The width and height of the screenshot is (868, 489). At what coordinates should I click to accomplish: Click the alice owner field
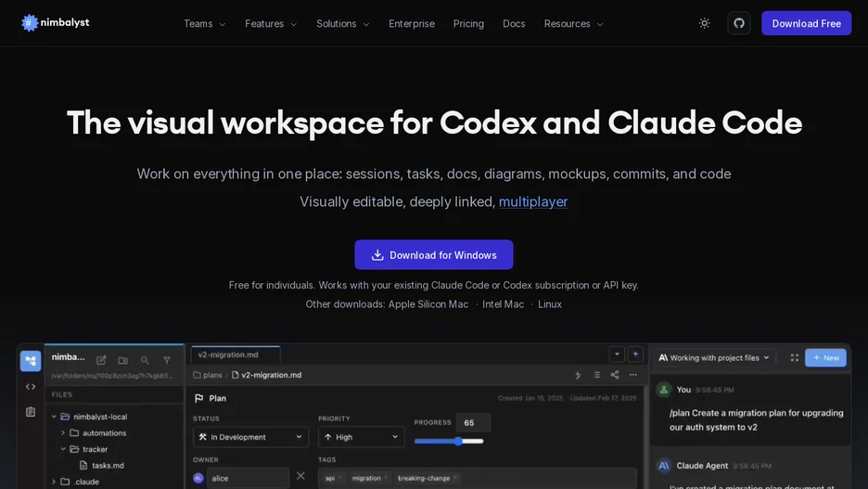pos(248,478)
